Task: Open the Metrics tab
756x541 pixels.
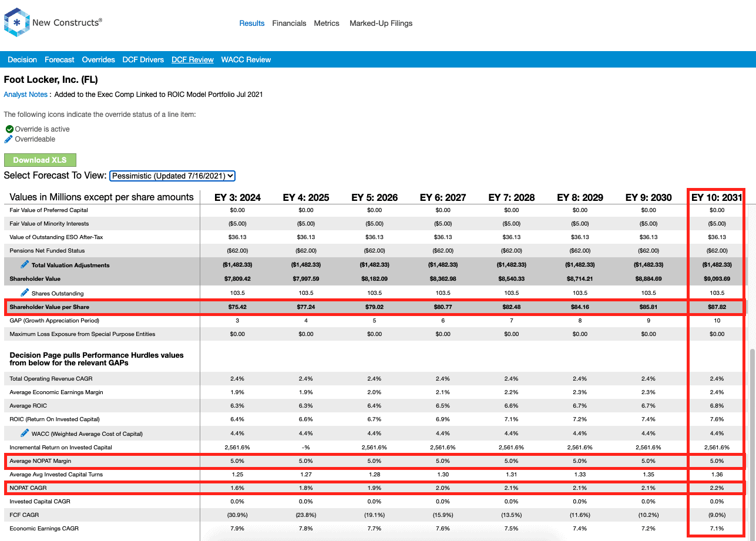Action: tap(327, 23)
